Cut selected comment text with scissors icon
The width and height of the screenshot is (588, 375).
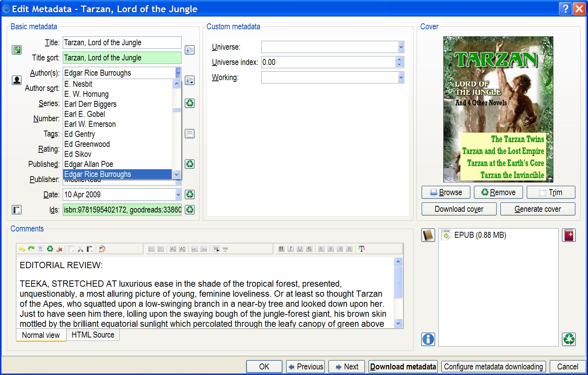80,249
